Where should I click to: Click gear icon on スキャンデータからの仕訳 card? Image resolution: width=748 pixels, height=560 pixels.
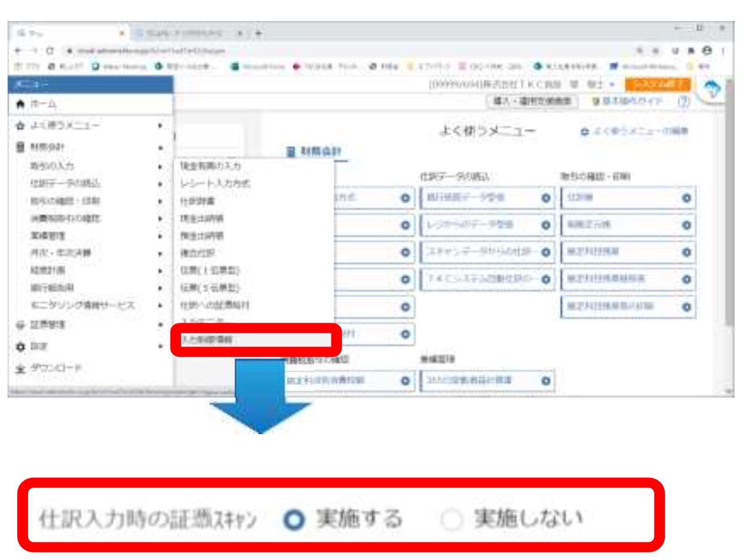click(545, 252)
